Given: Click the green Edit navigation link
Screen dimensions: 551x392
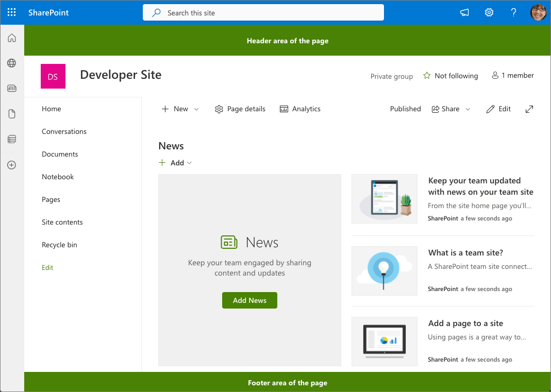Looking at the screenshot, I should (47, 268).
